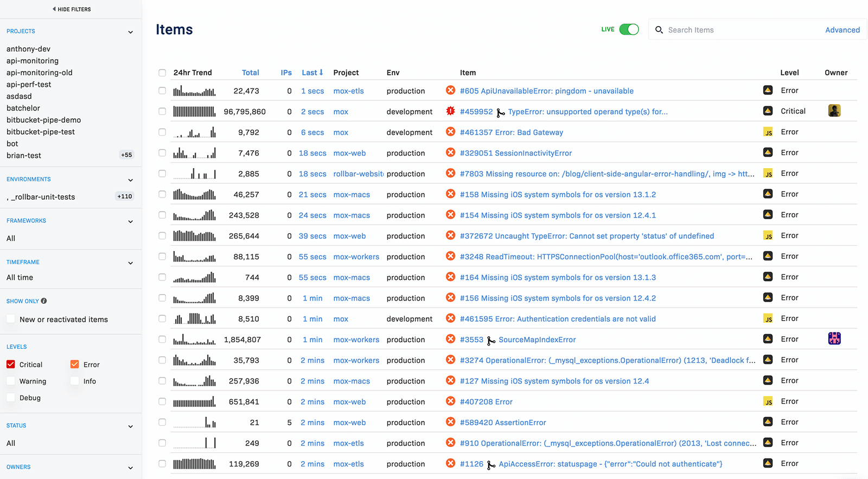Viewport: 868px width, 479px height.
Task: Open item #605 ApiUnavailableError
Action: tap(547, 91)
